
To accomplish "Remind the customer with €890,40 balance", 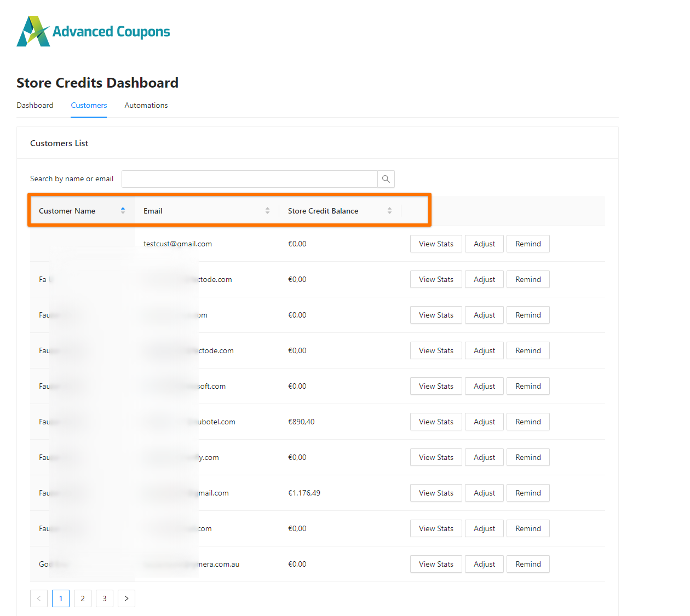I will tap(527, 422).
